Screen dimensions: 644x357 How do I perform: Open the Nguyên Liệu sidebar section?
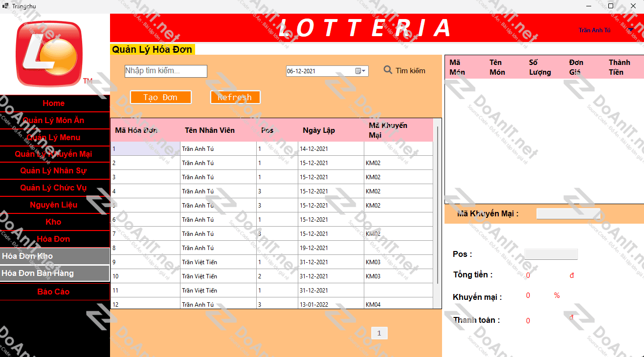(54, 205)
